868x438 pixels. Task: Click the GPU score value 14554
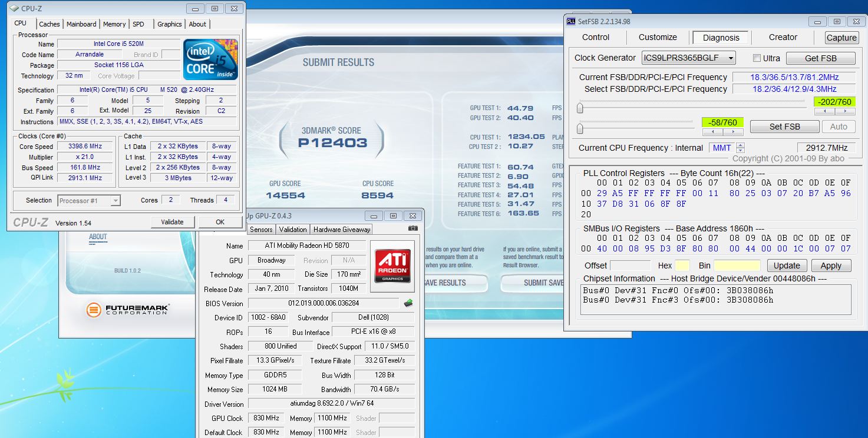coord(285,195)
